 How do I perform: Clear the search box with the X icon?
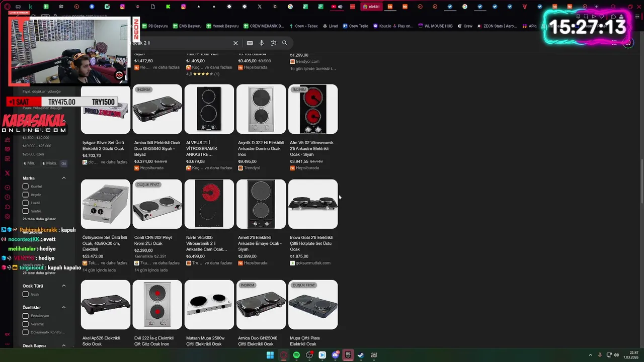(x=235, y=43)
